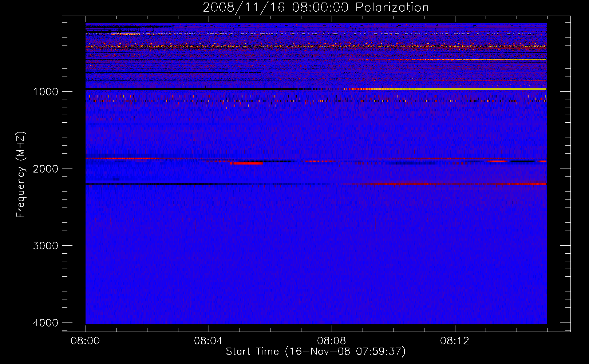Viewport: 589px width, 364px height.
Task: Click the 08:04 time tick label
Action: click(x=208, y=341)
